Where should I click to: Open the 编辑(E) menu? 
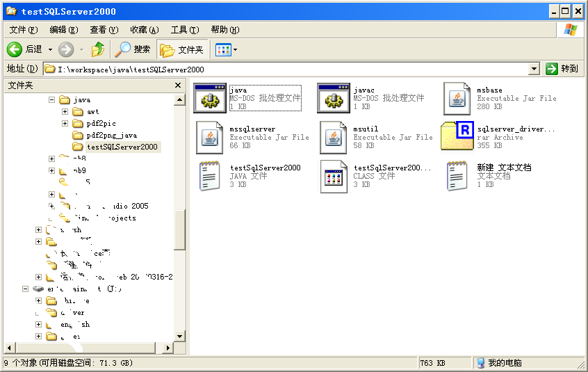tap(64, 30)
